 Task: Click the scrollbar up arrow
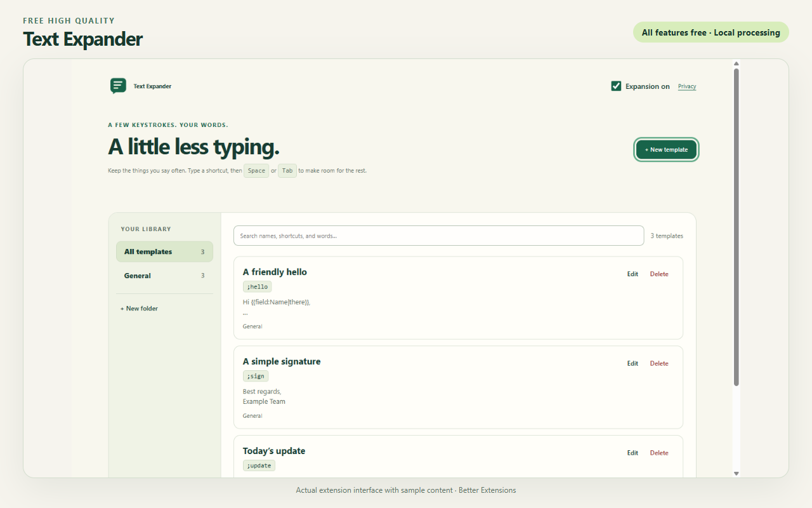tap(737, 63)
